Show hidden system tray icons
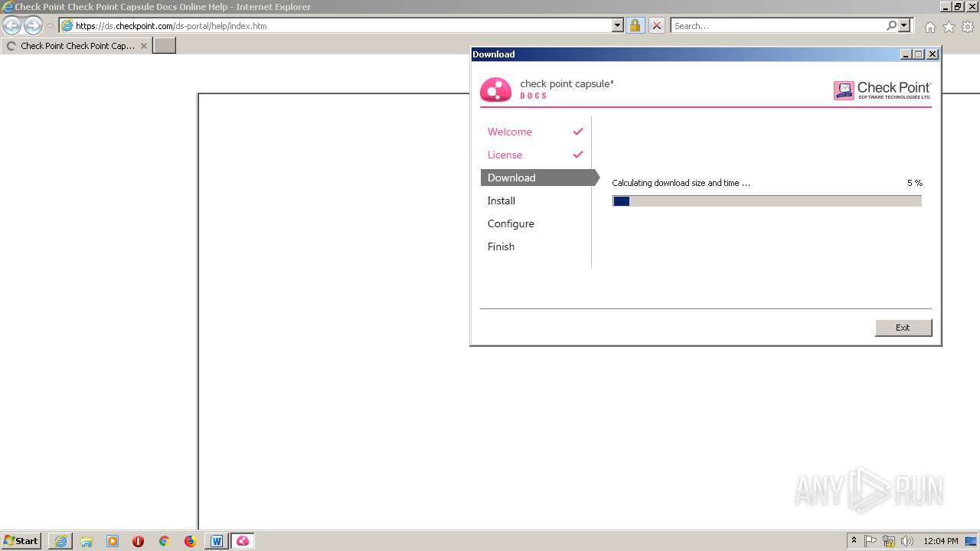This screenshot has width=980, height=551. click(854, 541)
